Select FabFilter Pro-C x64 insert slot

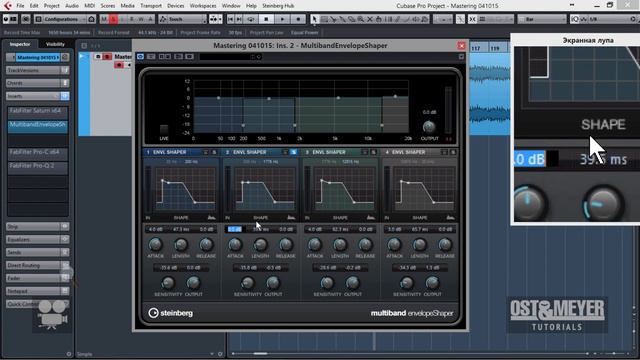coord(38,152)
